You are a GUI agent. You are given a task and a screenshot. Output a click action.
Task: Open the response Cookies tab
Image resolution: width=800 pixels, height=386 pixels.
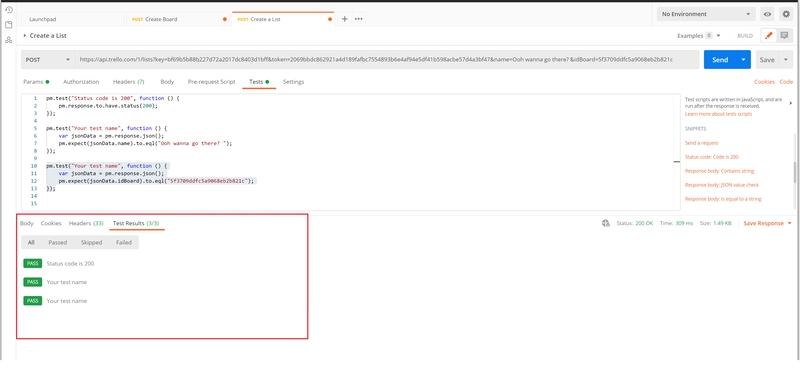51,223
